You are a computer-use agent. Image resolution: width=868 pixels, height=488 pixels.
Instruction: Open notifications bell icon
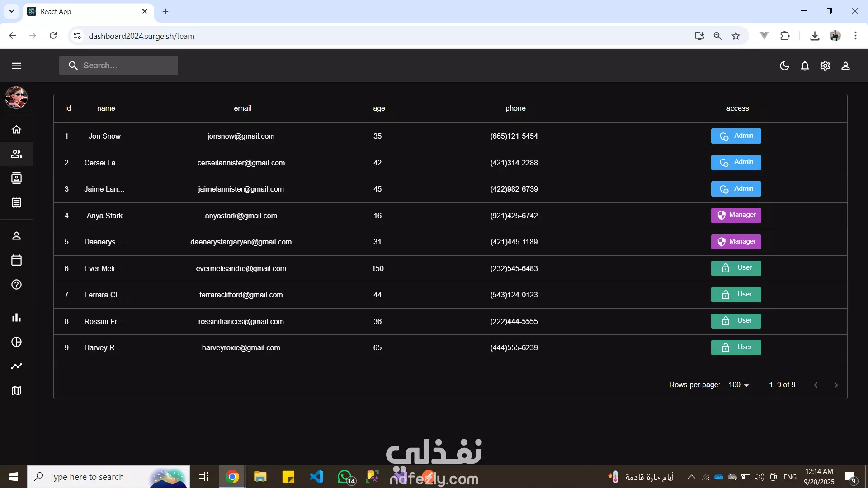[805, 66]
